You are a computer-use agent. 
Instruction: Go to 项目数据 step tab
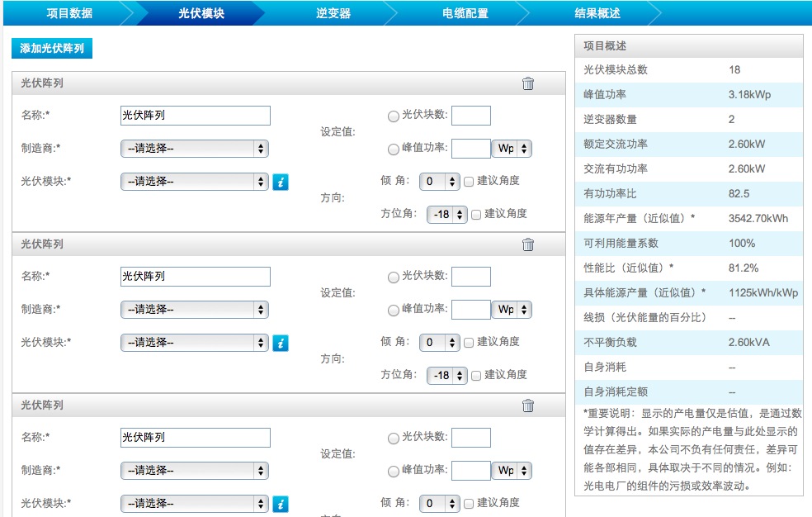(x=69, y=13)
